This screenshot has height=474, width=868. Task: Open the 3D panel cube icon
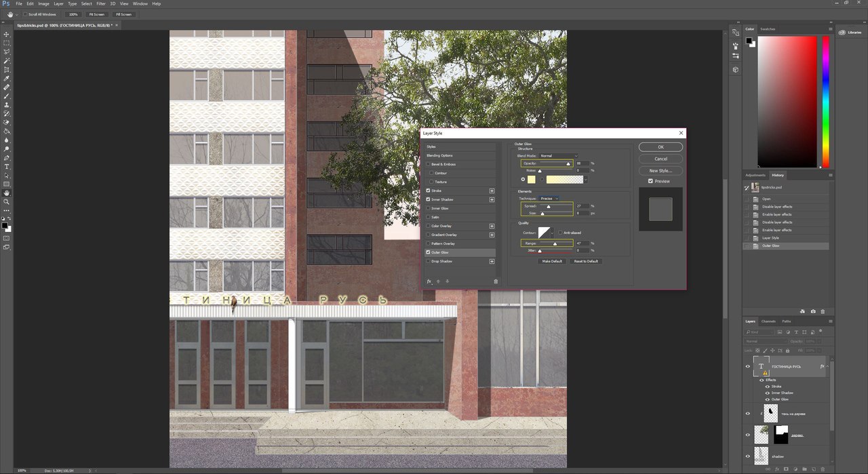pos(736,69)
